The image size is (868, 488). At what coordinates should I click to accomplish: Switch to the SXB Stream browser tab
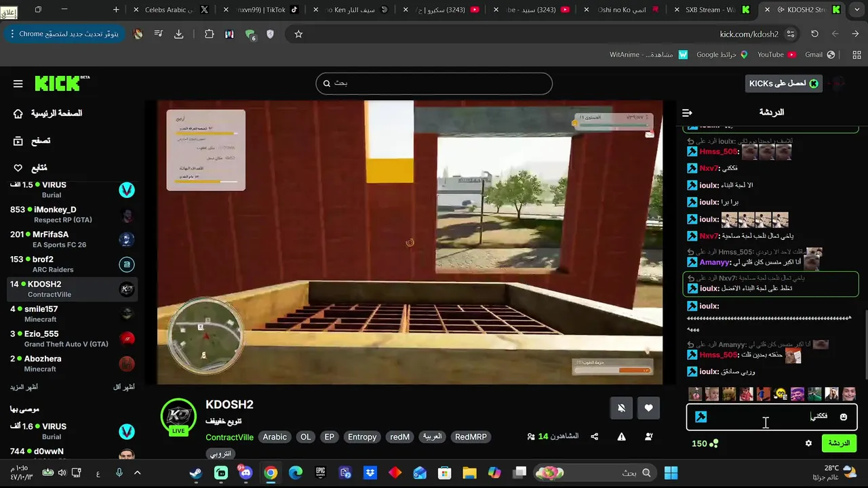pos(712,9)
